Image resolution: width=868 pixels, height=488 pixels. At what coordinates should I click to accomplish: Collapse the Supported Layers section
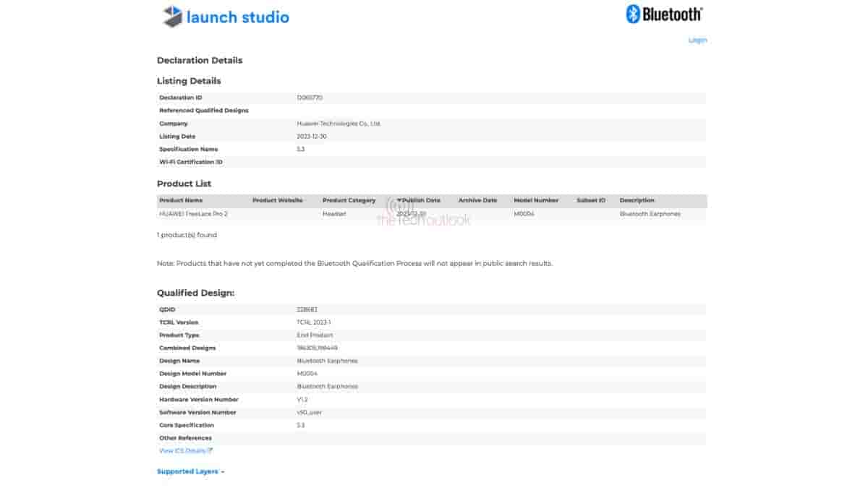187,471
